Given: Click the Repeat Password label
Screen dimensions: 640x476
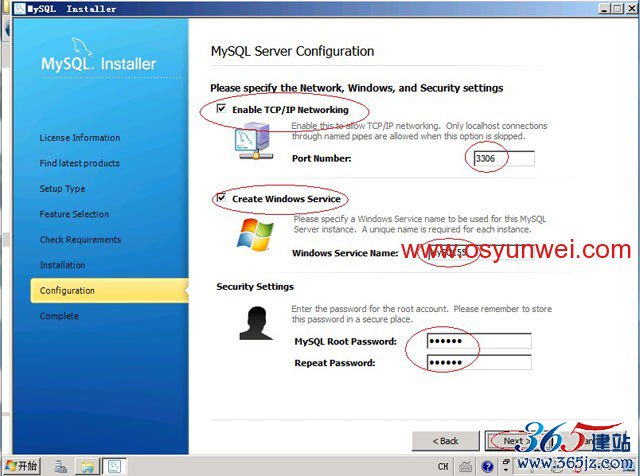Looking at the screenshot, I should tap(335, 363).
